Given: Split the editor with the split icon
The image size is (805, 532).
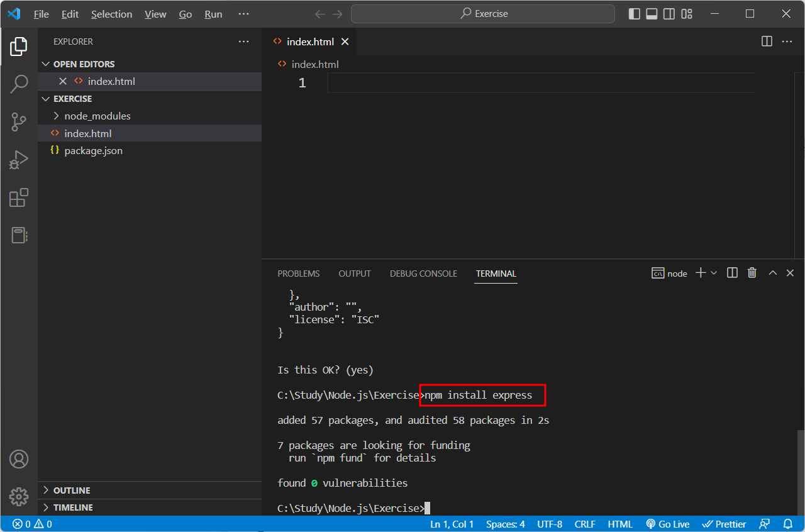Looking at the screenshot, I should coord(766,41).
